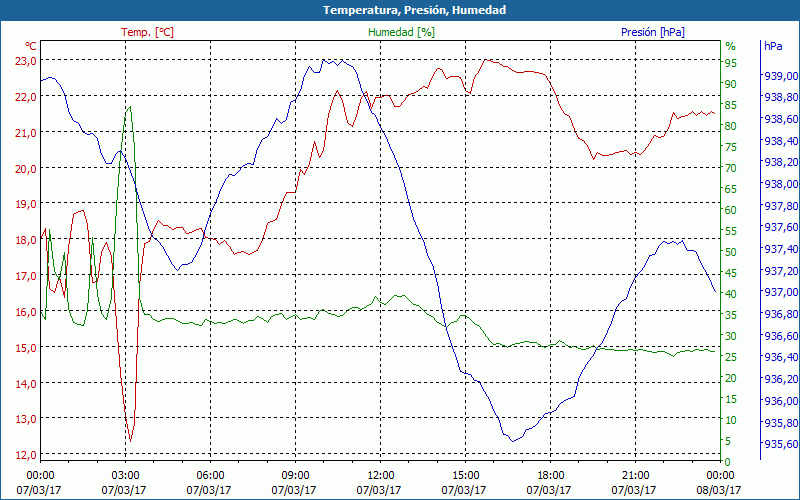
Task: Click the 55 humidity axis value
Action: coord(731,231)
